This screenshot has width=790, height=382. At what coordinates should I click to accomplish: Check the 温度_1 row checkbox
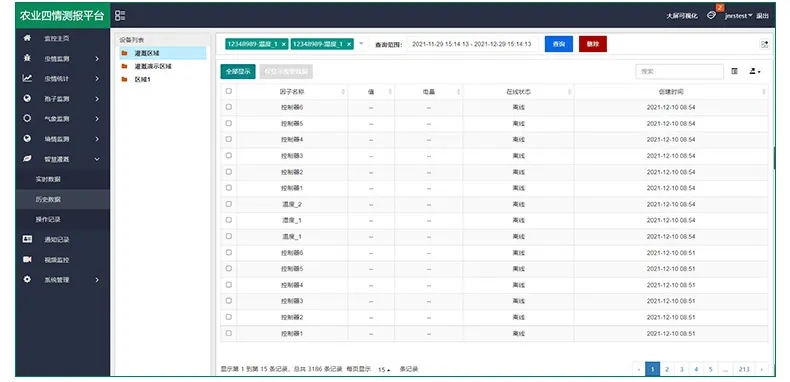point(229,236)
